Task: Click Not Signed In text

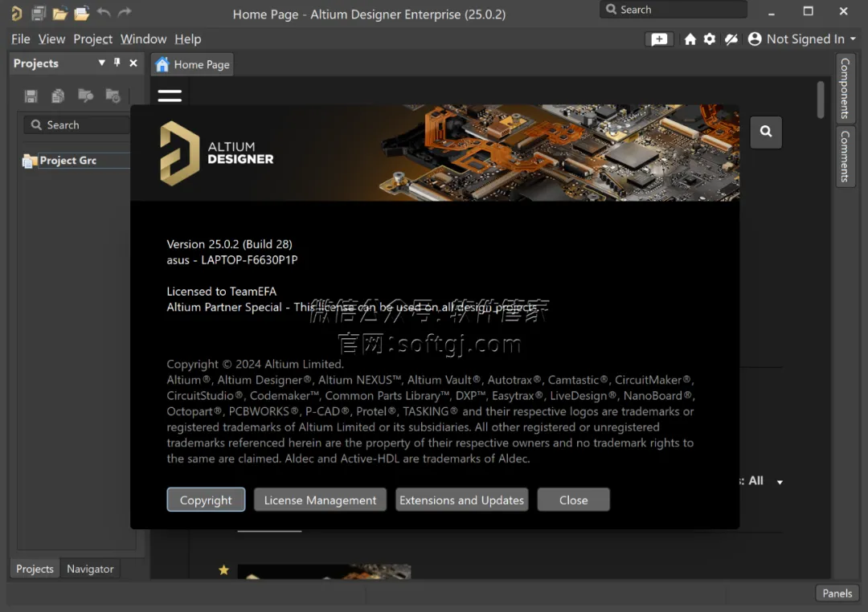Action: (805, 39)
